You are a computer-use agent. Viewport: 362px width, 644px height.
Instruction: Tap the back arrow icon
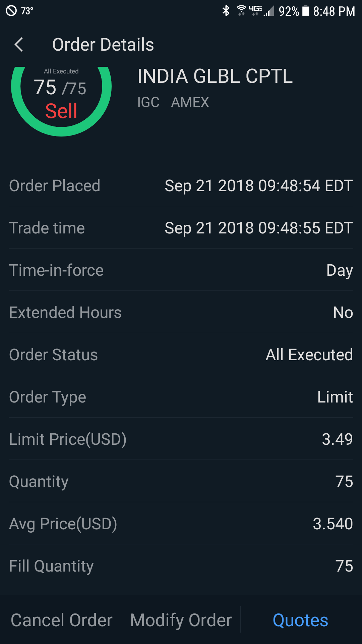[x=19, y=45]
